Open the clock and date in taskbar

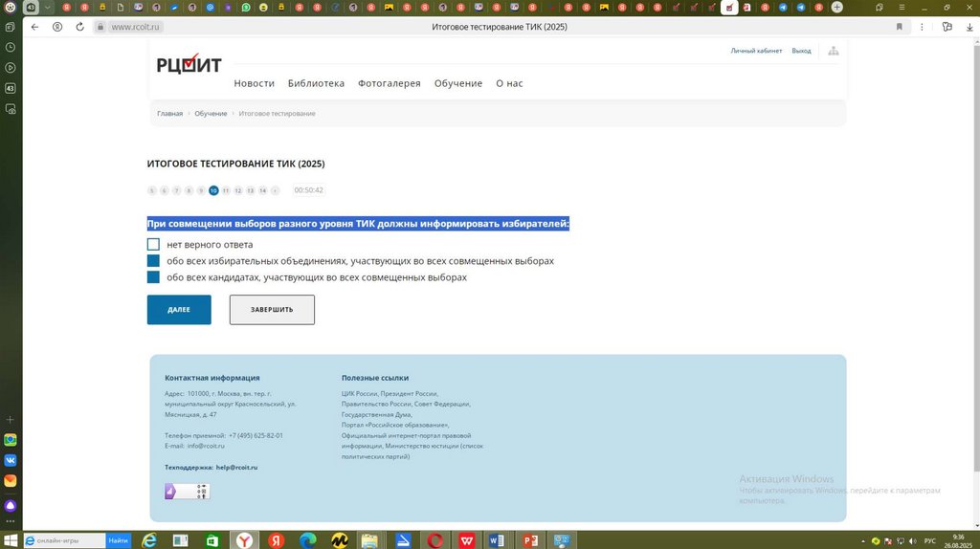click(x=958, y=541)
